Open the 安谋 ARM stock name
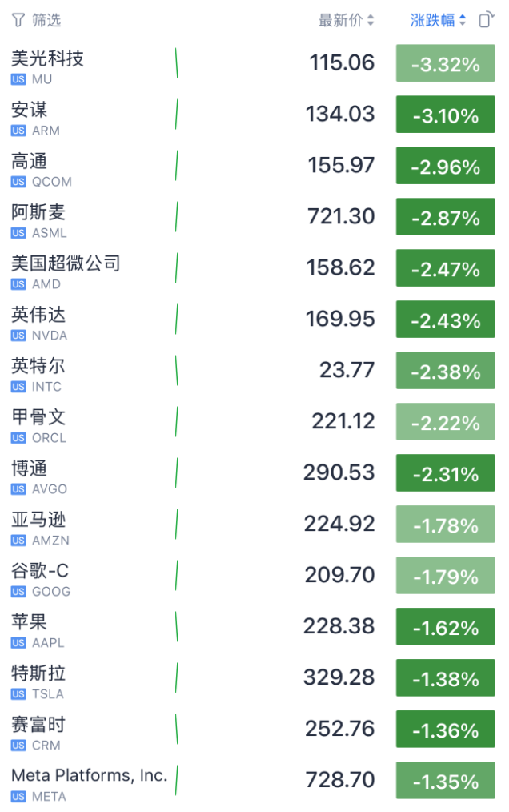 click(30, 110)
